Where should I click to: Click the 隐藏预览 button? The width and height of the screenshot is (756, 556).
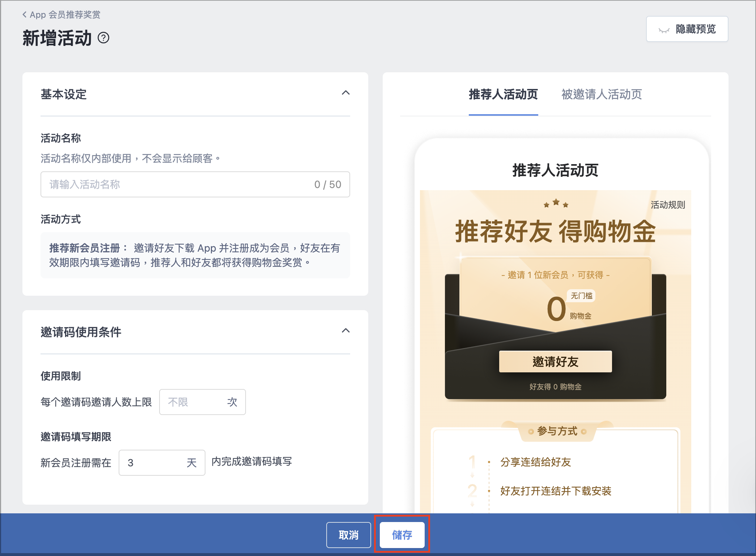687,29
